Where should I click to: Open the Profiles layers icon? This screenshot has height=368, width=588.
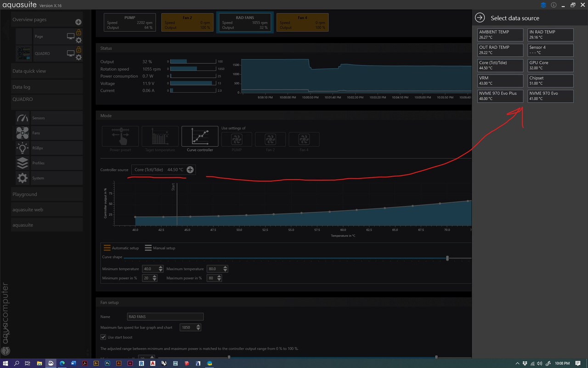[22, 163]
